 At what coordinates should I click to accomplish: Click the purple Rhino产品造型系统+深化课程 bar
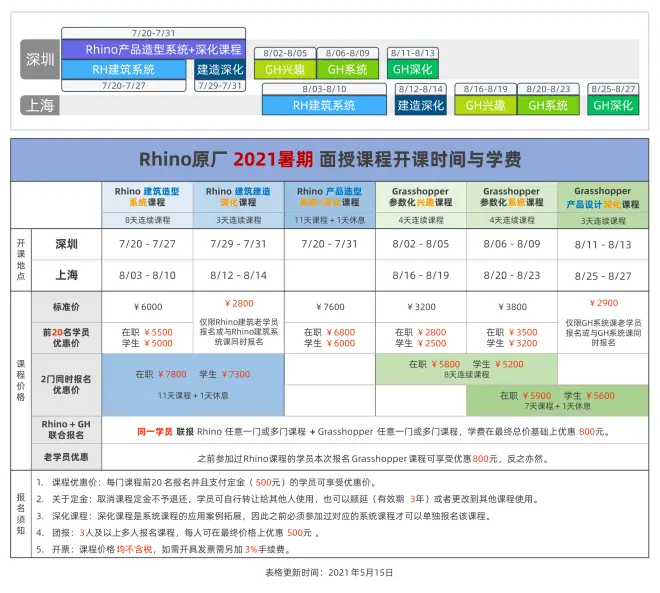click(154, 50)
